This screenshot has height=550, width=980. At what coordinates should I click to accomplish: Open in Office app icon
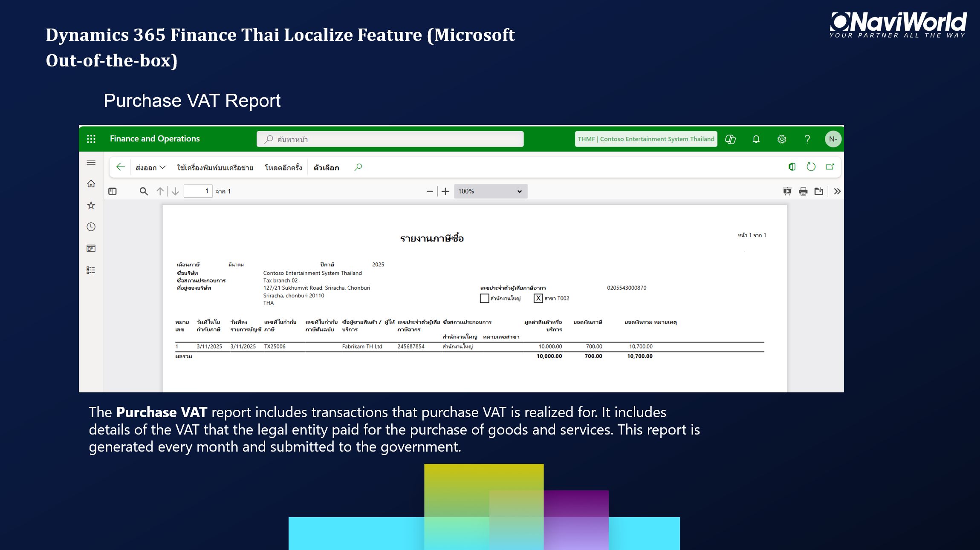(x=792, y=167)
